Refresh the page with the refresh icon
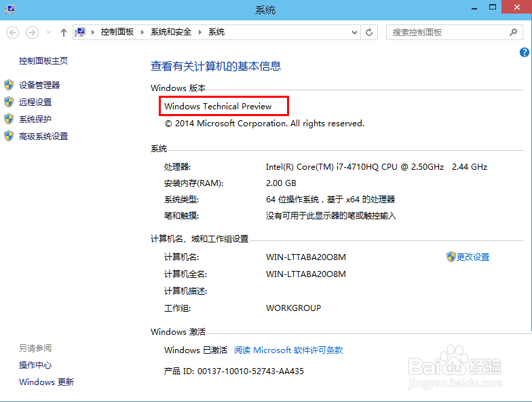 [x=369, y=33]
